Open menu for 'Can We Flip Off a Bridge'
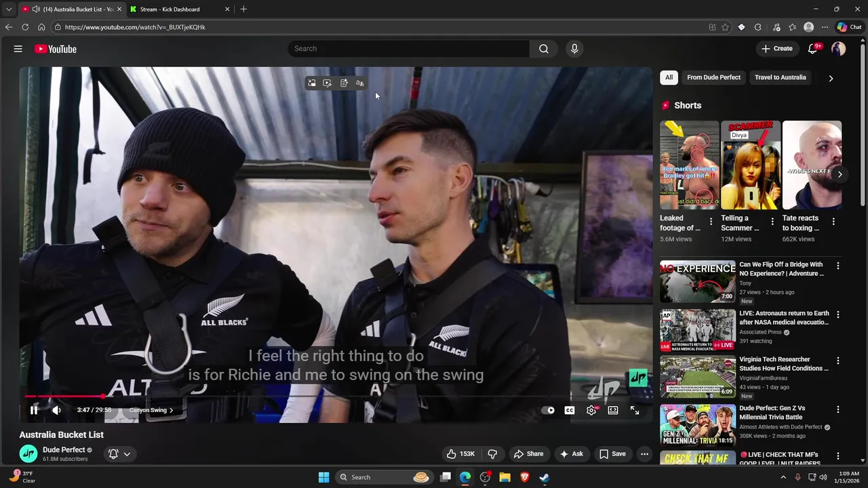This screenshot has width=868, height=488. (838, 266)
